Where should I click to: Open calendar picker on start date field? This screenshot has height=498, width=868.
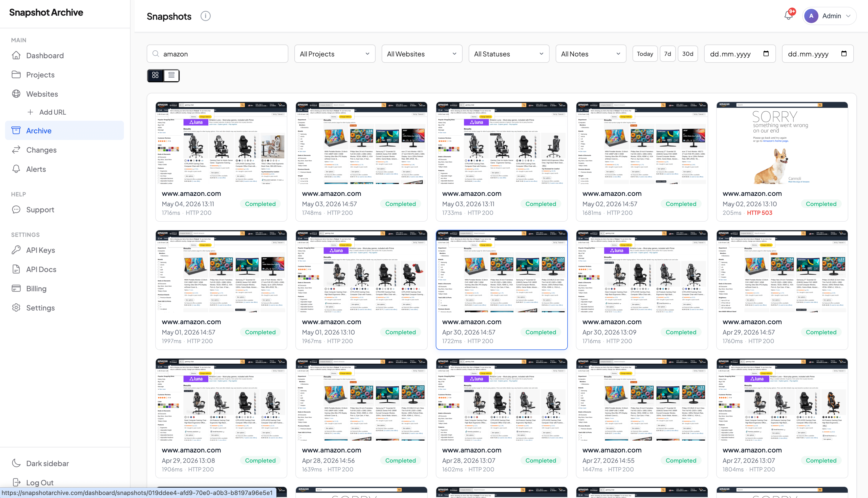(766, 54)
